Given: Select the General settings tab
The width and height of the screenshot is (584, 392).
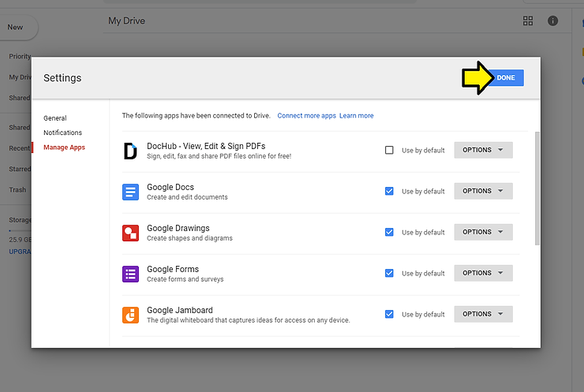Looking at the screenshot, I should pos(55,118).
